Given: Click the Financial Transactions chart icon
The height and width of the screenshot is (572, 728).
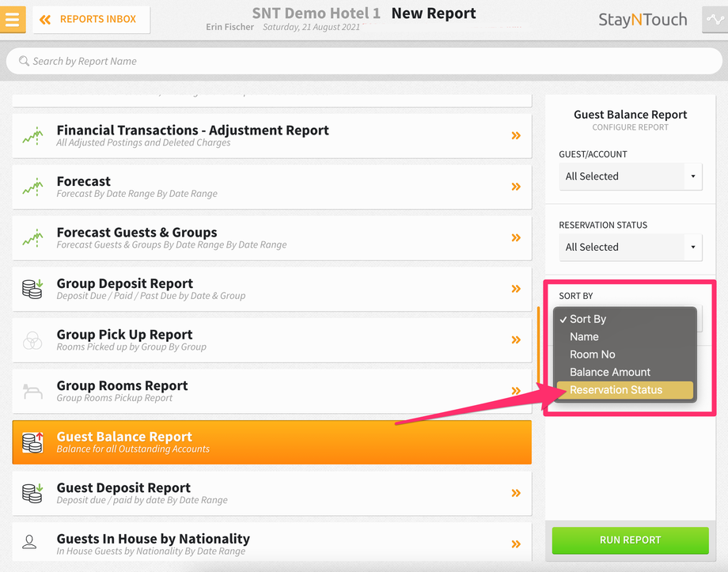Looking at the screenshot, I should tap(32, 135).
